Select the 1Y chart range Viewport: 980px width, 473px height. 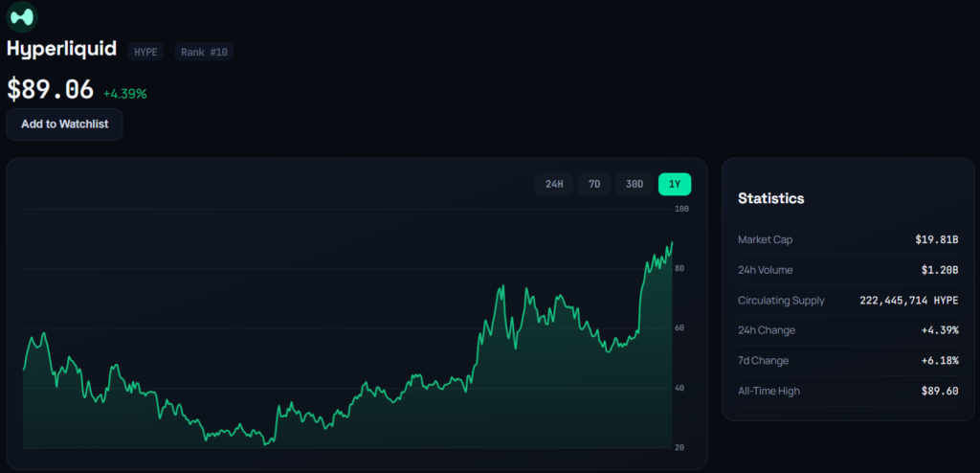(x=675, y=184)
